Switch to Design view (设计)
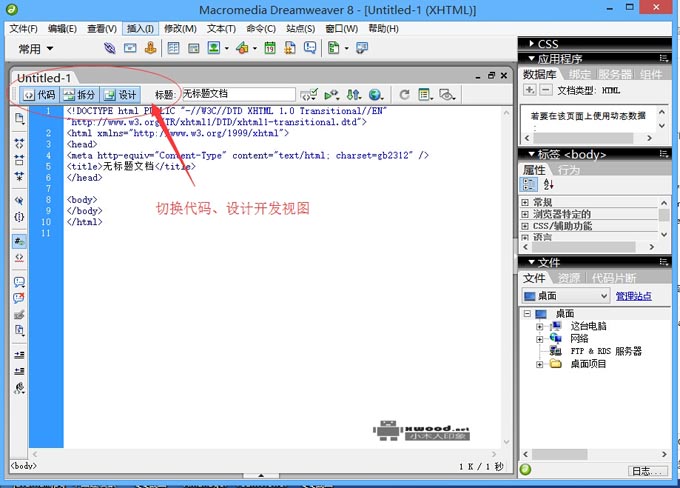 click(x=121, y=95)
